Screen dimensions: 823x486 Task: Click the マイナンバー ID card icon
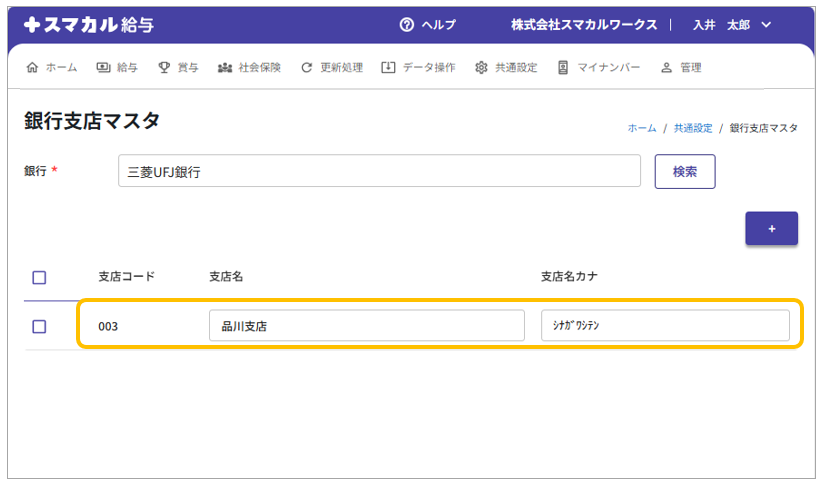tap(563, 68)
